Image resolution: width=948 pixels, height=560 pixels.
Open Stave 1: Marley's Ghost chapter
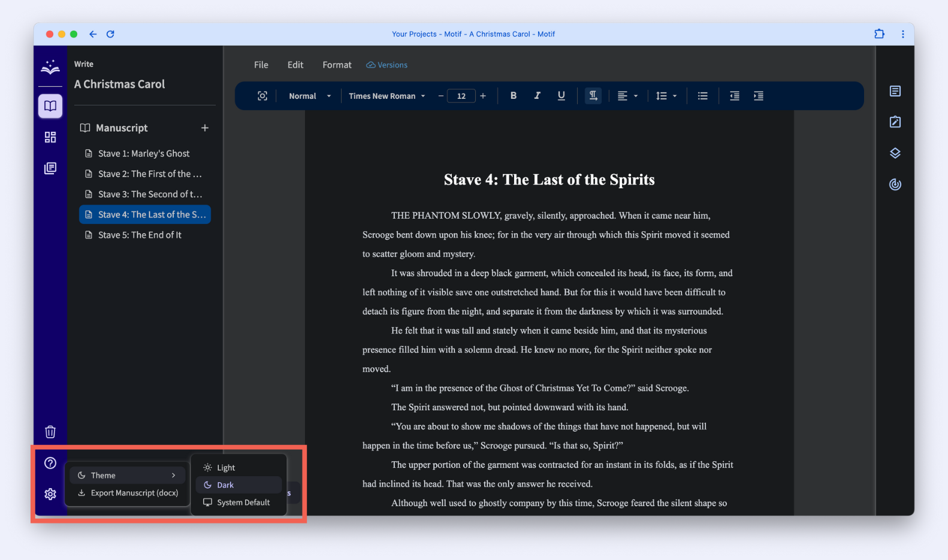click(x=145, y=153)
